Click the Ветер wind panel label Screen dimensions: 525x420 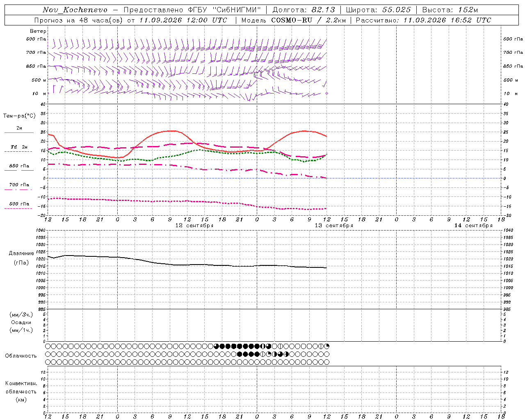tap(38, 31)
